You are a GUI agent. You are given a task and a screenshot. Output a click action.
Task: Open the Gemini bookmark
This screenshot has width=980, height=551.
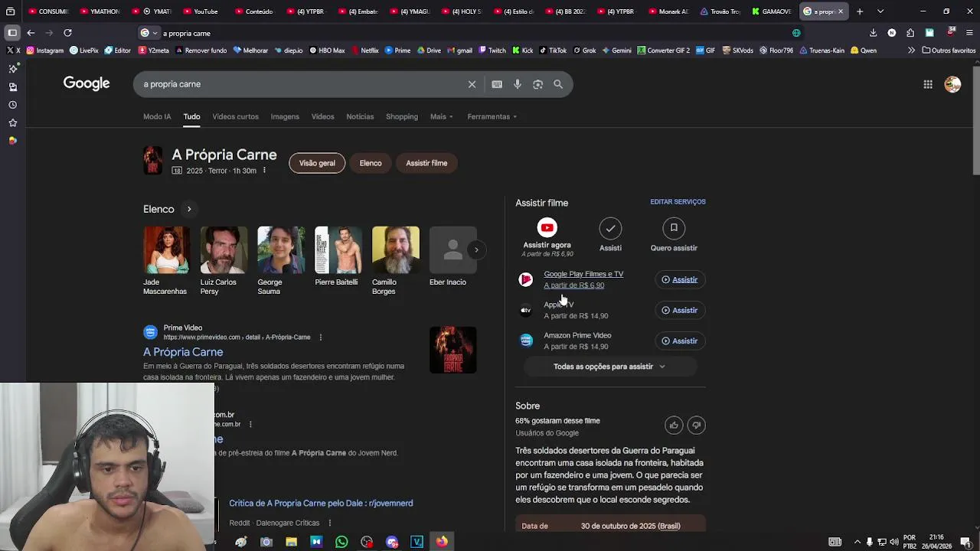616,51
